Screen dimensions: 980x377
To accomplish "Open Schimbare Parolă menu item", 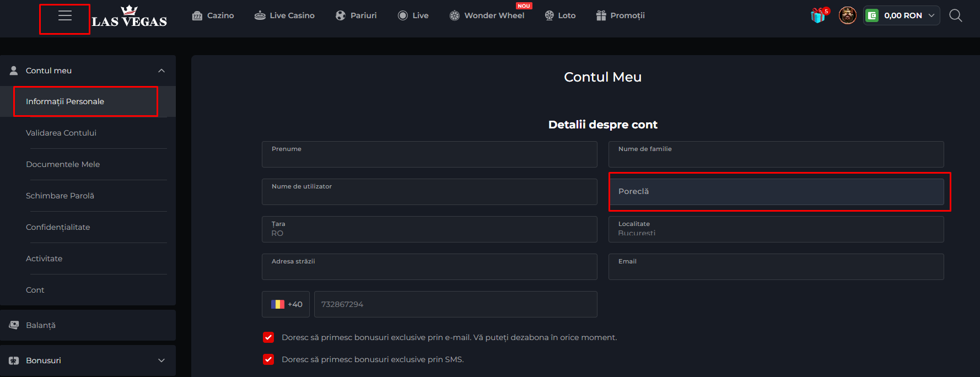I will (60, 196).
